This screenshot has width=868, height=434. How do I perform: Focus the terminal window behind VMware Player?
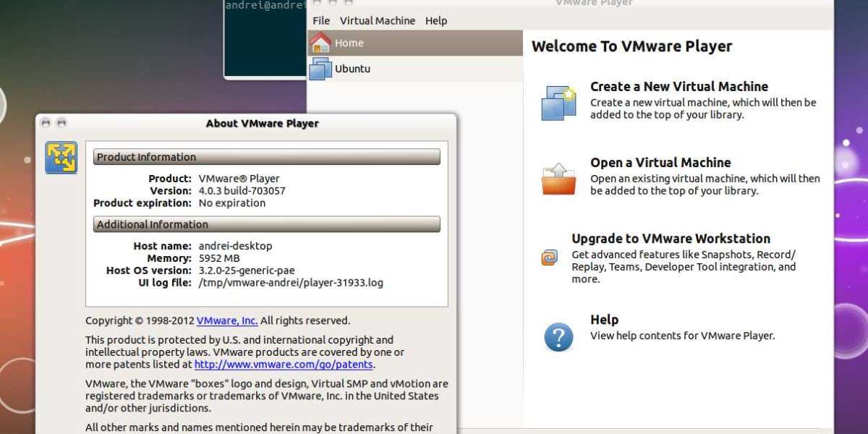(264, 43)
